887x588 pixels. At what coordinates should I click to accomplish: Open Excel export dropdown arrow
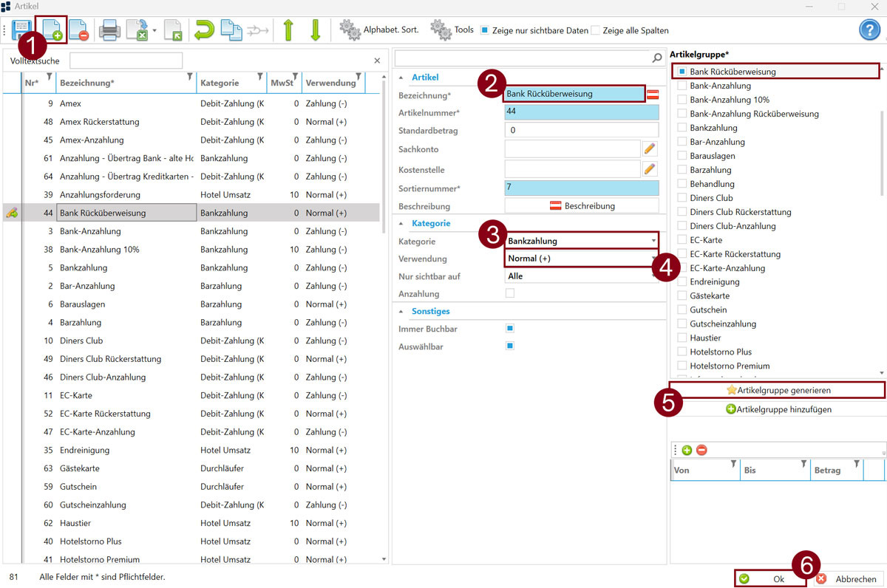[155, 31]
